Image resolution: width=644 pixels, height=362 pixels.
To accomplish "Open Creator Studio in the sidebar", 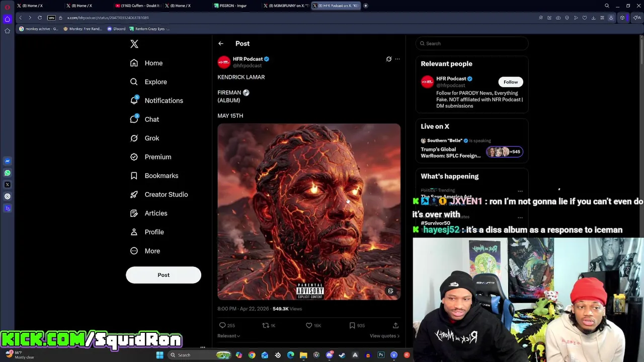I will click(x=158, y=194).
